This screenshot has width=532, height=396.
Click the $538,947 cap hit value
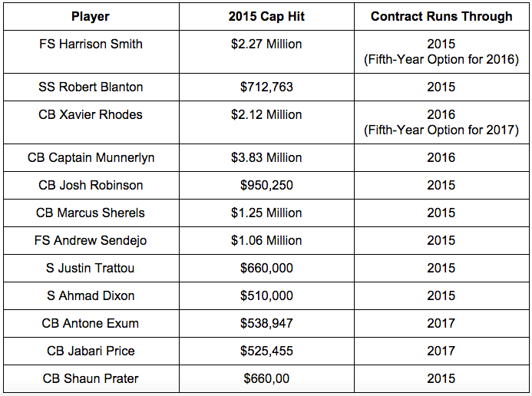point(266,323)
